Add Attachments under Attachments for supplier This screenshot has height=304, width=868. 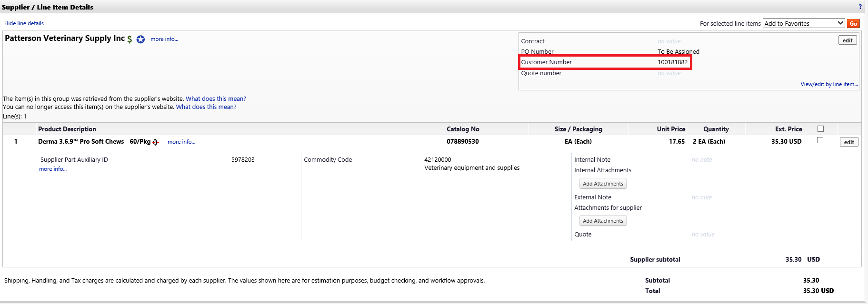pos(603,221)
